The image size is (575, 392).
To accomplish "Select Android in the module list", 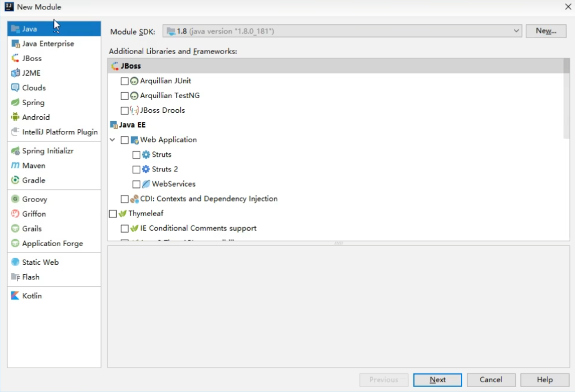I will (x=54, y=117).
